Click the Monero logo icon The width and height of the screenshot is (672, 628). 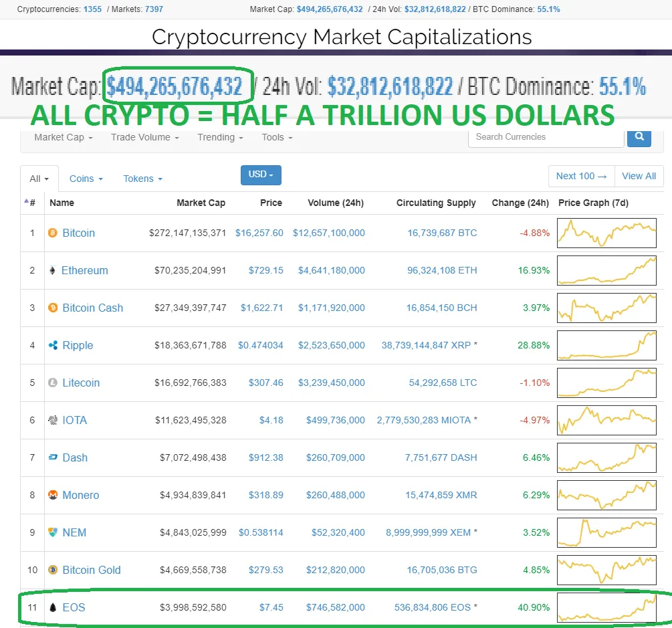(53, 495)
